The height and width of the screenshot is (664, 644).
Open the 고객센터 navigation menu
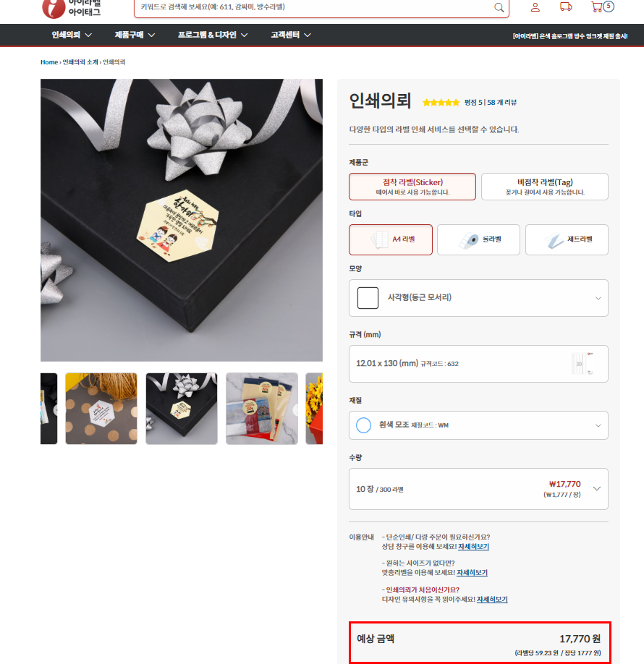coord(291,35)
